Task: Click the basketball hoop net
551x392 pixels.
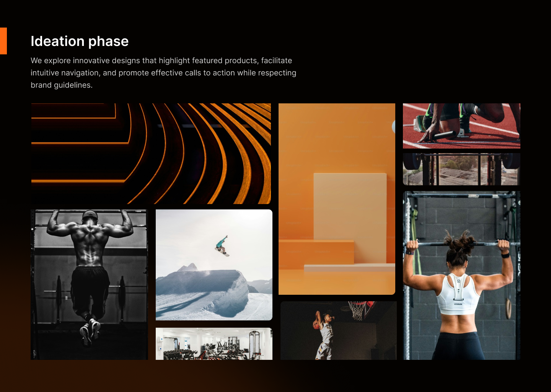Action: coord(357,311)
